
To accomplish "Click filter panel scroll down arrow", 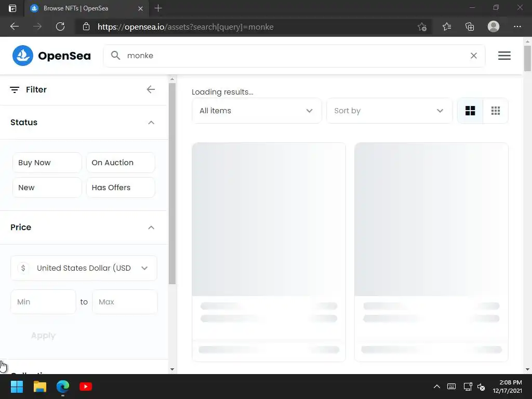I will pyautogui.click(x=172, y=369).
